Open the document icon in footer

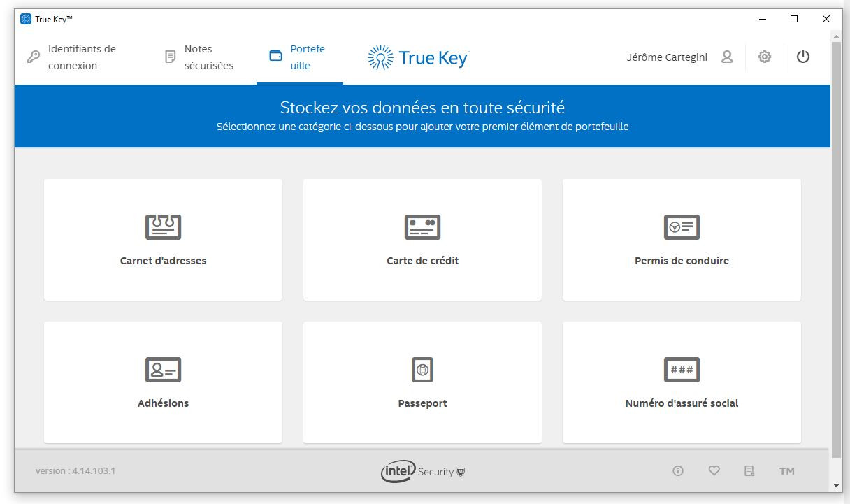point(749,471)
